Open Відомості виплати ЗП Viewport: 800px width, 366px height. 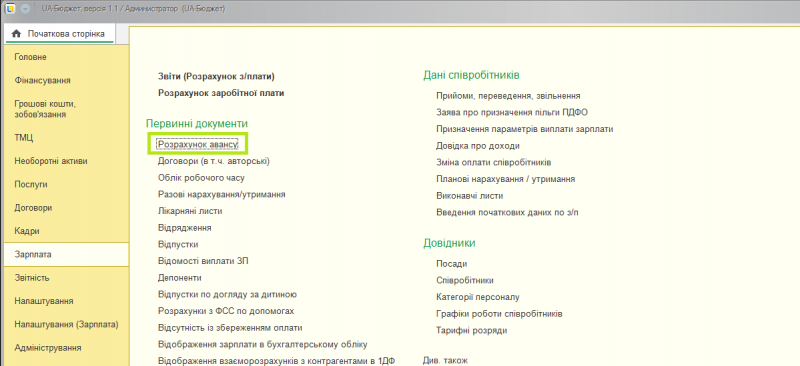pos(203,261)
